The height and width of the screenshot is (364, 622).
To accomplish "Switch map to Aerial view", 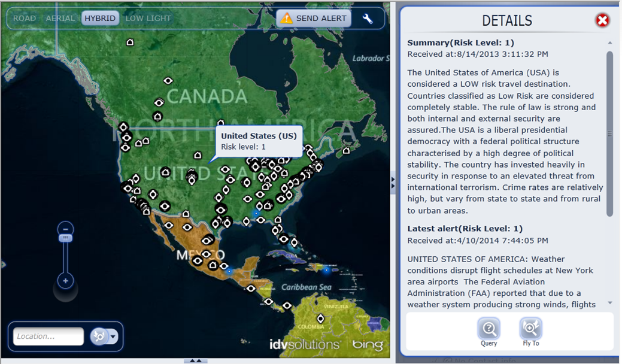I will point(60,19).
